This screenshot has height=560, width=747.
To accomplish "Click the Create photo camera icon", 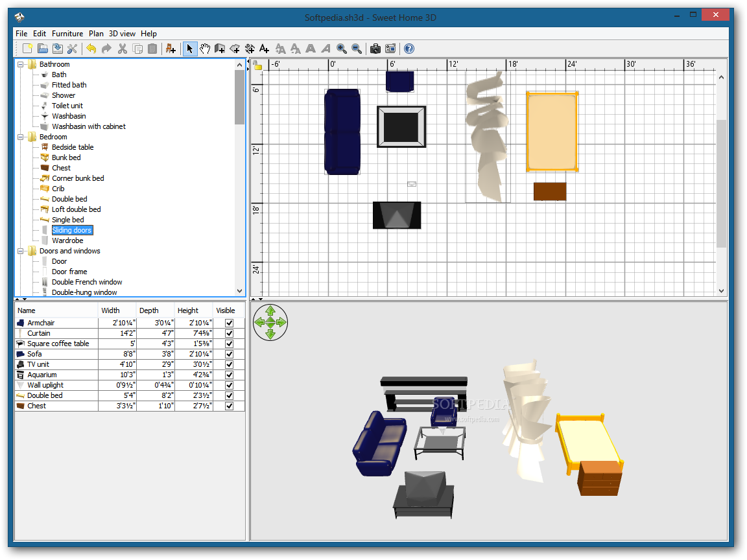I will point(375,49).
